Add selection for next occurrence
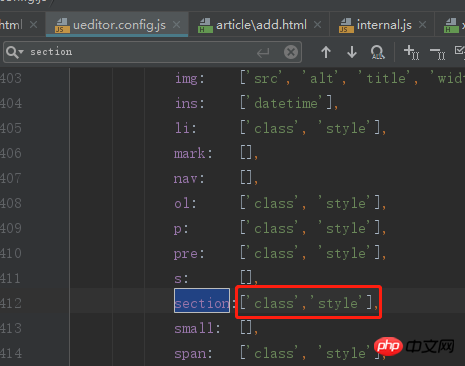This screenshot has height=366, width=465. pos(411,52)
